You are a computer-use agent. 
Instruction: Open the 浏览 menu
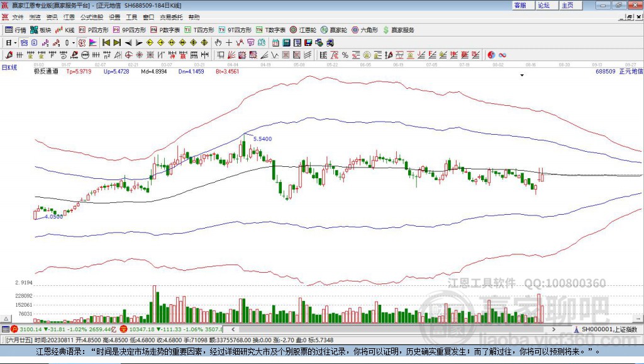pyautogui.click(x=35, y=17)
